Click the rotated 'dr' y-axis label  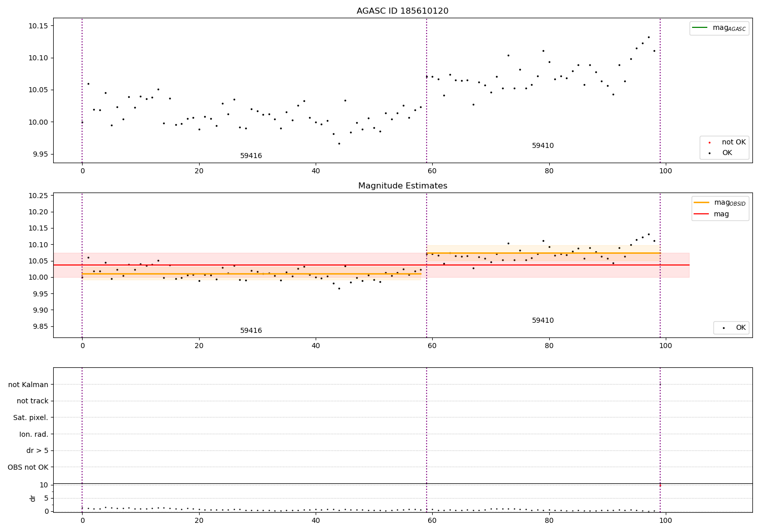[33, 498]
